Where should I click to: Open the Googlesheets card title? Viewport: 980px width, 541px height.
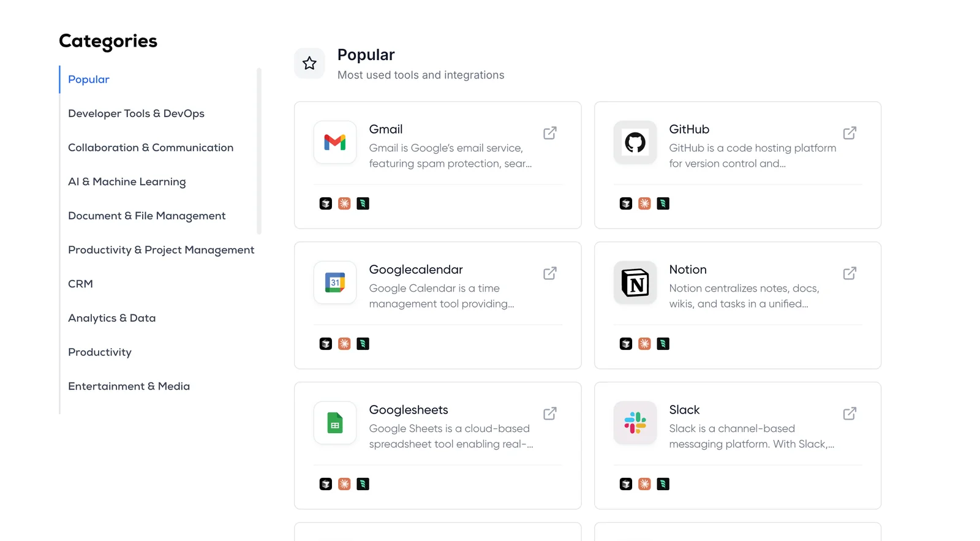(409, 410)
